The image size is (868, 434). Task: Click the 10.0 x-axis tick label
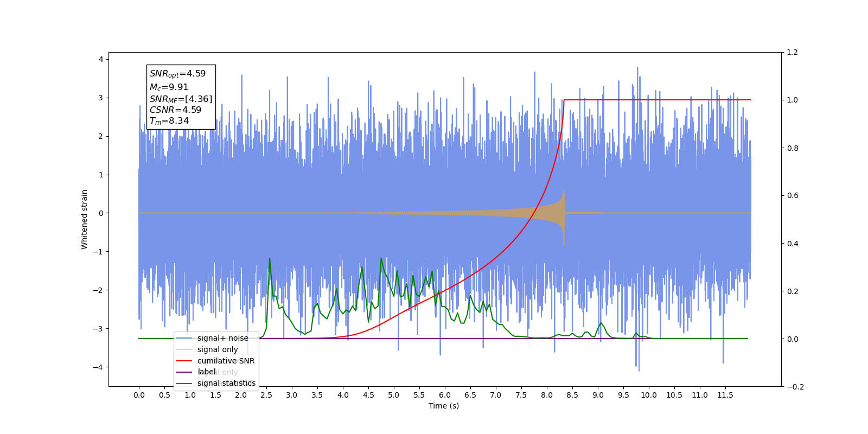pyautogui.click(x=649, y=395)
